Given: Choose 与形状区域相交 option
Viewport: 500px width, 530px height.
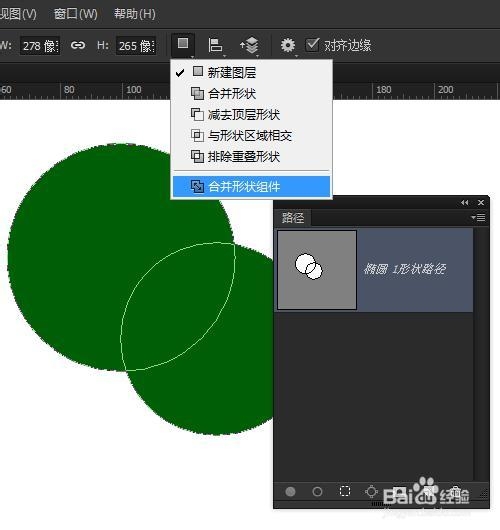Looking at the screenshot, I should pos(251,136).
